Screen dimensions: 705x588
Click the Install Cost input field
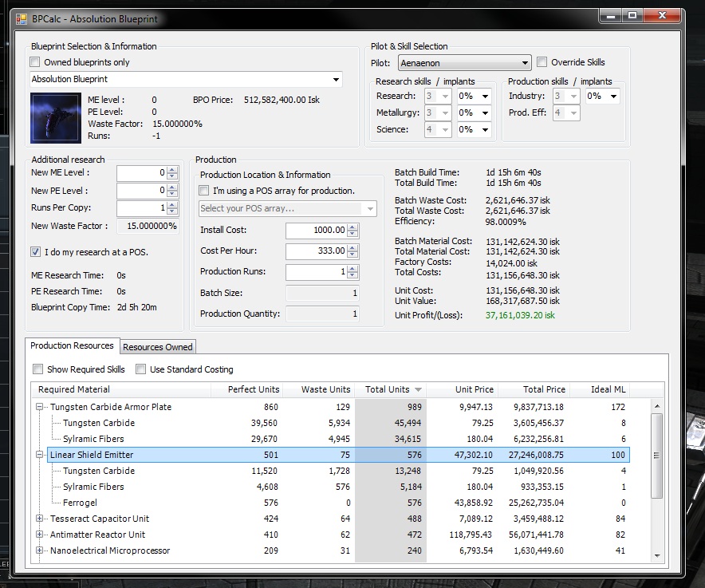tap(316, 231)
